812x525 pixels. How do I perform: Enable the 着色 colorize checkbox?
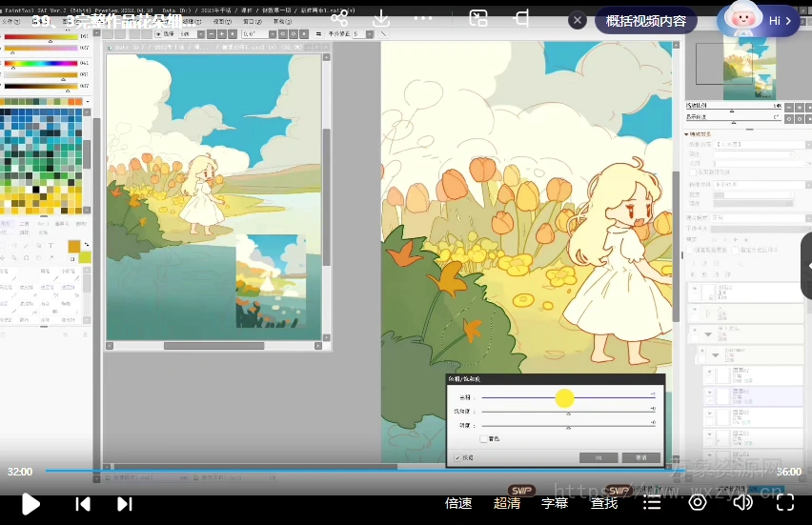tap(483, 439)
